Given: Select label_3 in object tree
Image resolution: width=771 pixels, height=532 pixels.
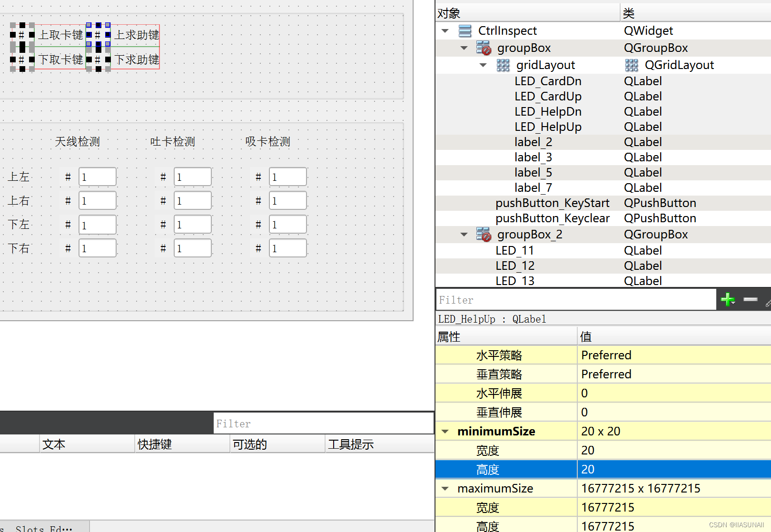Looking at the screenshot, I should pyautogui.click(x=533, y=158).
